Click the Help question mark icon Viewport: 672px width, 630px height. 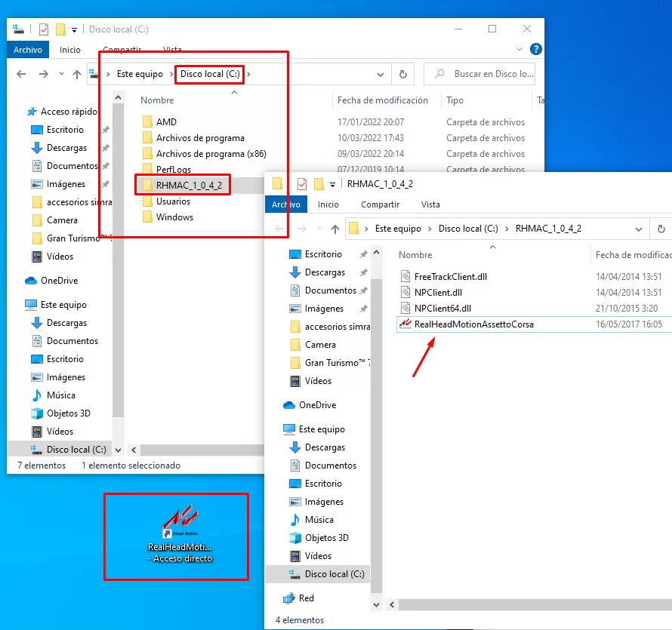[536, 49]
